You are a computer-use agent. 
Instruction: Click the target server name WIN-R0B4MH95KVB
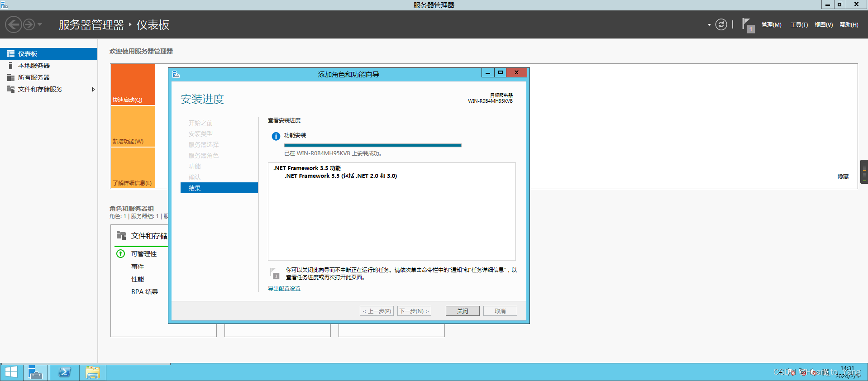coord(490,101)
